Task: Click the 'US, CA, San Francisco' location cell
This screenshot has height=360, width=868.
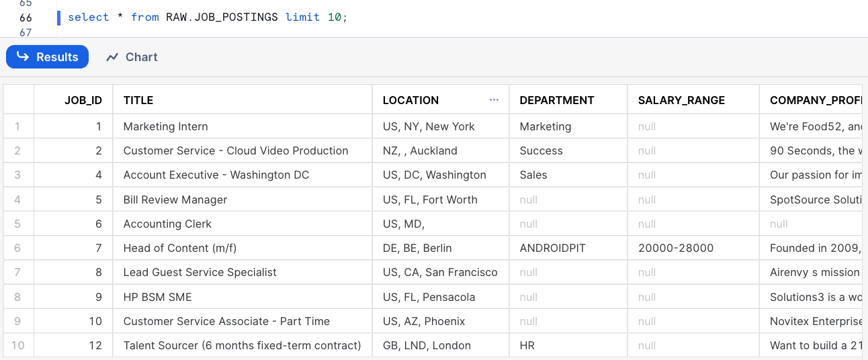Action: [x=440, y=272]
